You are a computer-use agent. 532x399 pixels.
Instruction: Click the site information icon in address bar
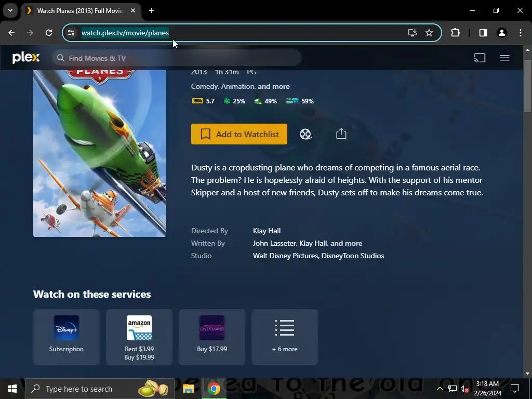(x=71, y=33)
